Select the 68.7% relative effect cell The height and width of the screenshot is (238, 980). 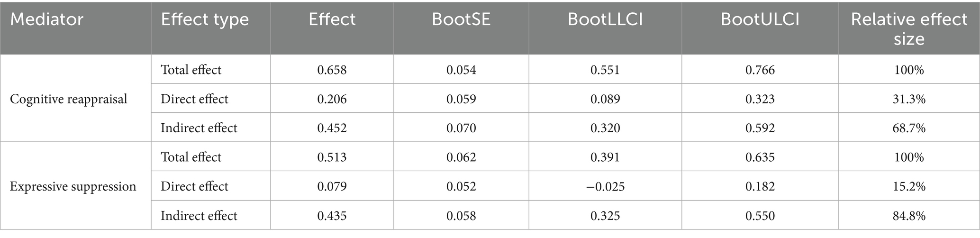908,128
